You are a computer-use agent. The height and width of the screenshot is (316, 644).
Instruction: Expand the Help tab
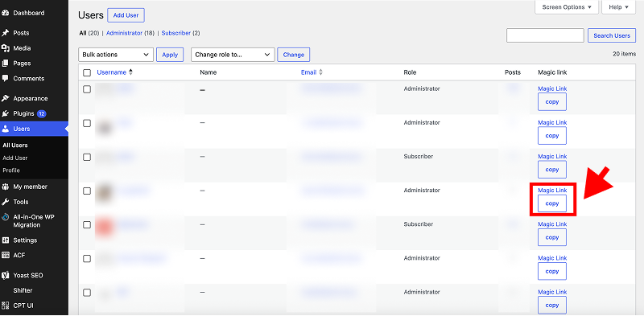coord(618,7)
